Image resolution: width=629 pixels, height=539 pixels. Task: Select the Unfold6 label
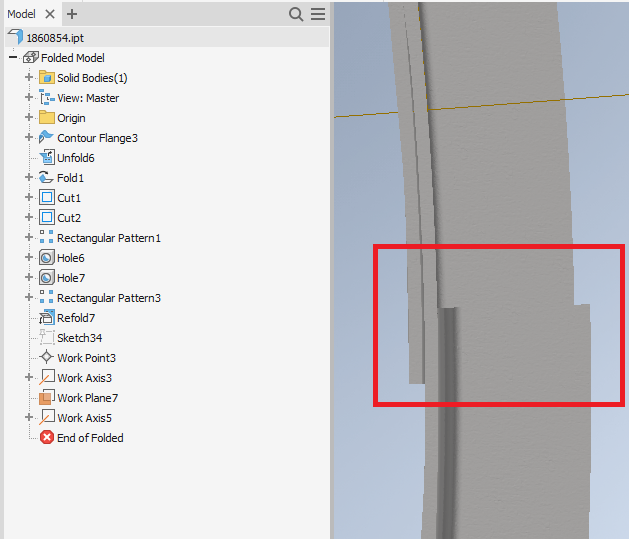[x=76, y=158]
